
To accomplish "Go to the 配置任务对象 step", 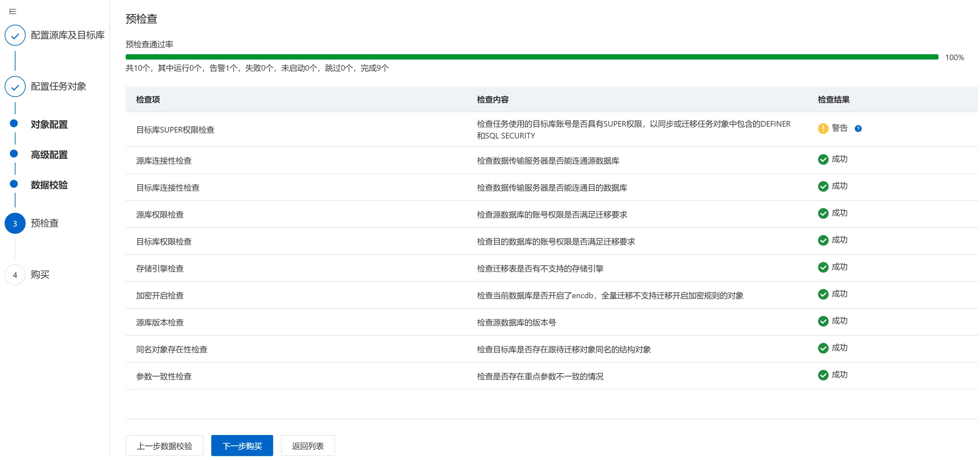I will tap(58, 87).
